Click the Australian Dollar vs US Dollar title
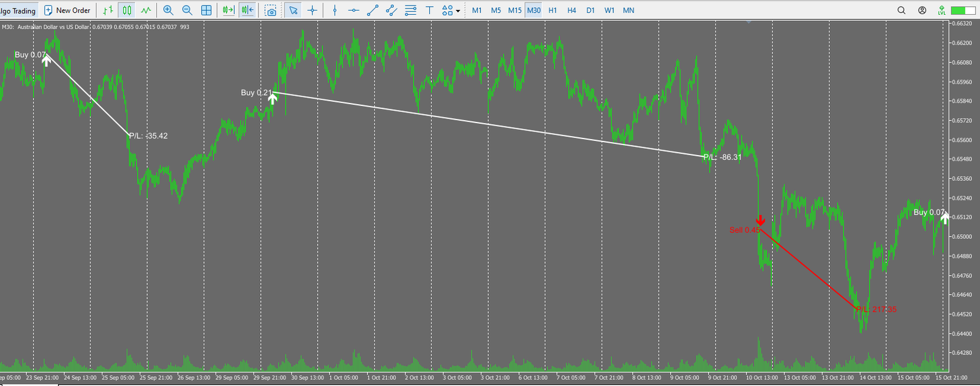Image resolution: width=980 pixels, height=386 pixels. 53,27
